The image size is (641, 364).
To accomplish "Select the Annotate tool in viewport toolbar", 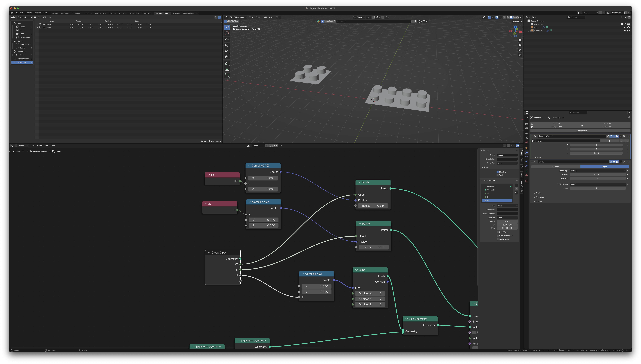I will (x=227, y=63).
